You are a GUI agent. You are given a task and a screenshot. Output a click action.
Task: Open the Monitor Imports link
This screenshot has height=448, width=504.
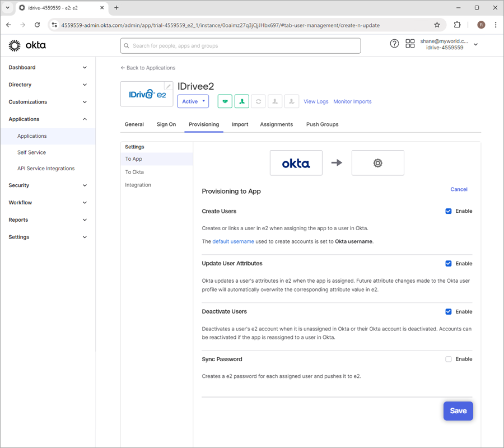click(x=352, y=101)
